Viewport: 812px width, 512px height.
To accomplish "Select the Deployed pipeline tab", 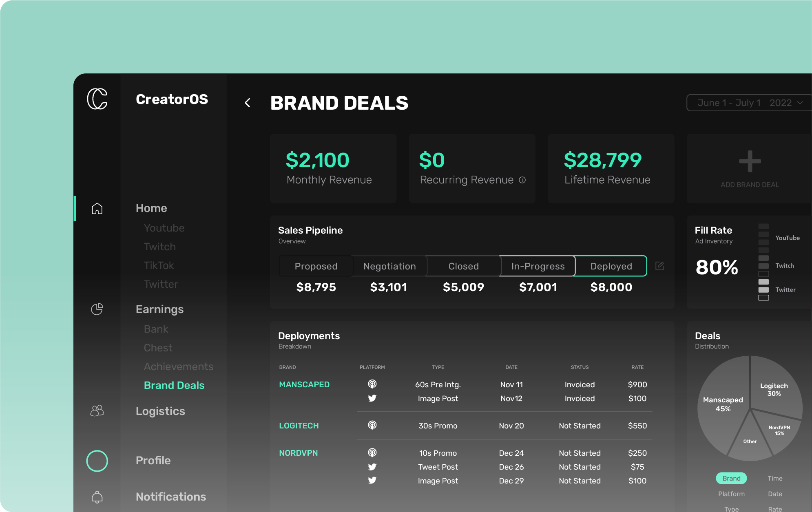I will point(611,266).
